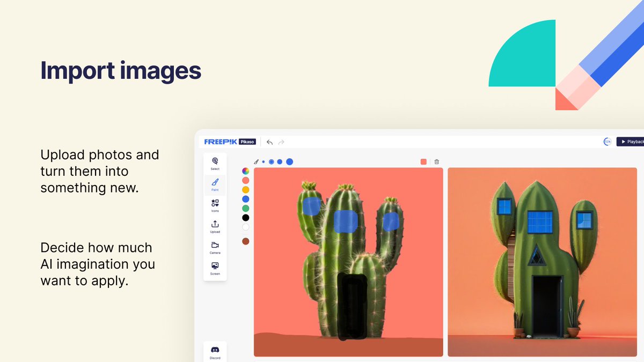Pick the largest brush size dot
This screenshot has width=644, height=362.
tap(290, 161)
